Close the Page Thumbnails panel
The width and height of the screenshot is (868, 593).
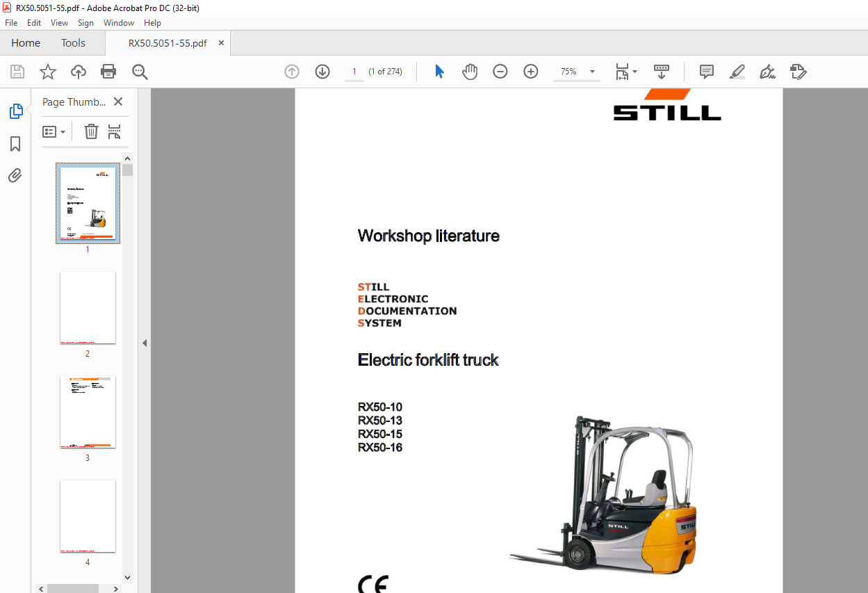(x=118, y=101)
